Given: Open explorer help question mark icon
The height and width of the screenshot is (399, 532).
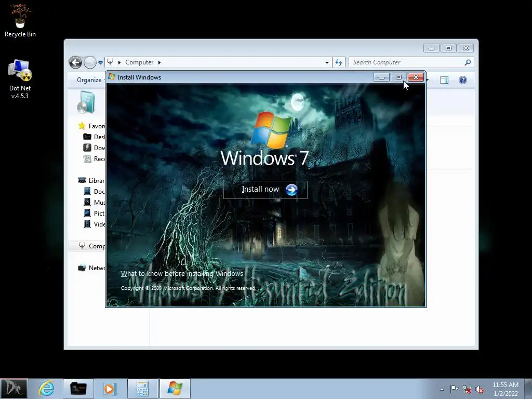Looking at the screenshot, I should 463,80.
